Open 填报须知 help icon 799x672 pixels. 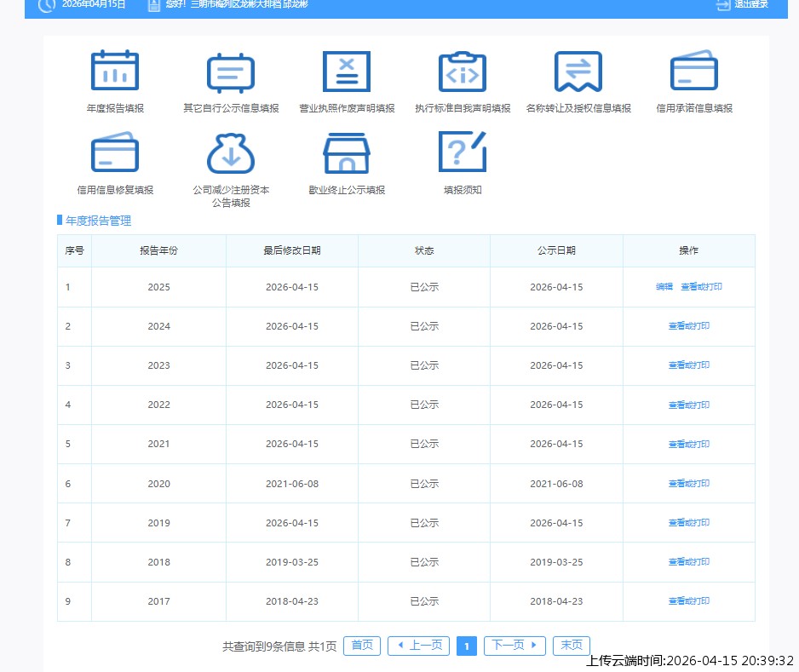pyautogui.click(x=463, y=153)
